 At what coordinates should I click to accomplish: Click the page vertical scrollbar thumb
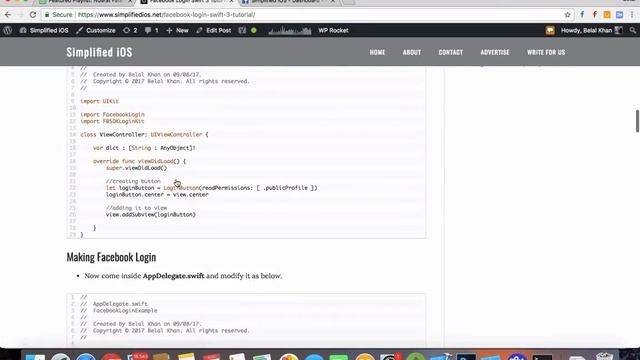637,121
